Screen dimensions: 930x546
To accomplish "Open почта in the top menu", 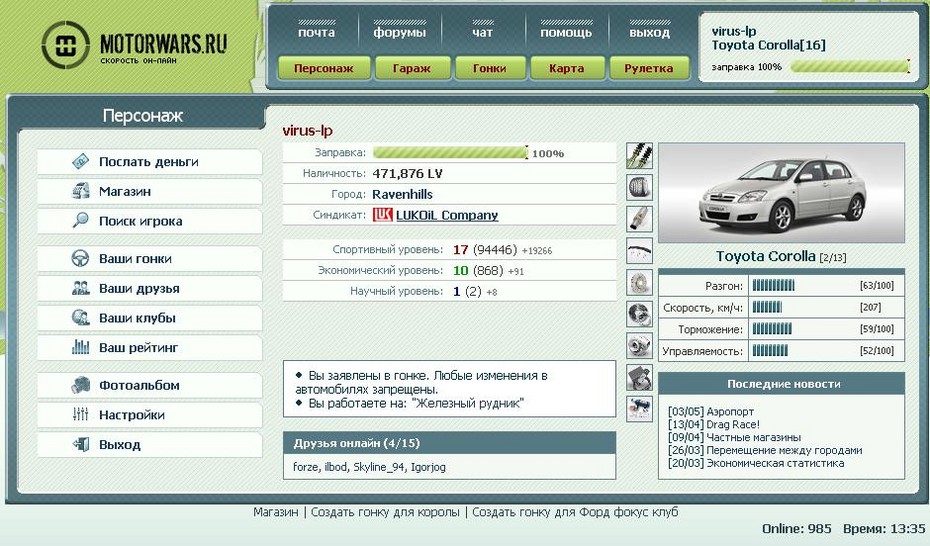I will 317,33.
